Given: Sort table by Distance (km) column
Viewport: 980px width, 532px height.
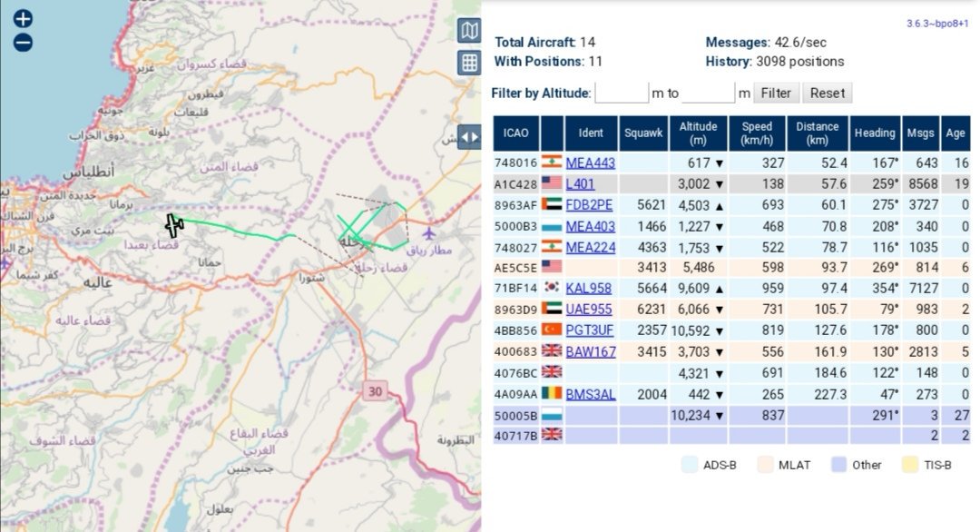Looking at the screenshot, I should pyautogui.click(x=817, y=133).
